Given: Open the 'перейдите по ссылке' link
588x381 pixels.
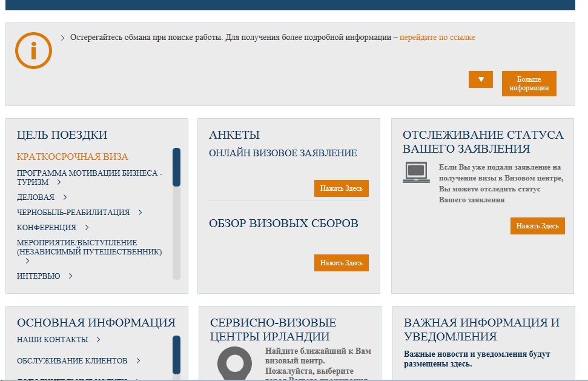Looking at the screenshot, I should pyautogui.click(x=437, y=38).
